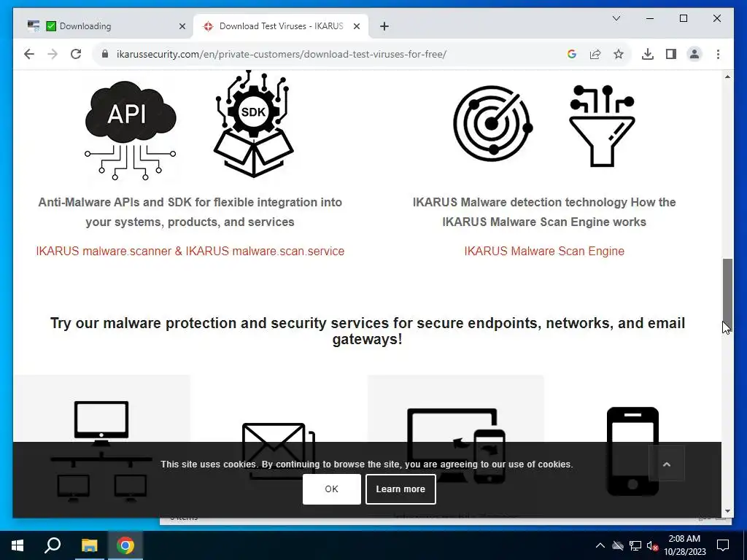Click the 'Try our malware protection' heading
Image resolution: width=747 pixels, height=560 pixels.
tap(368, 331)
